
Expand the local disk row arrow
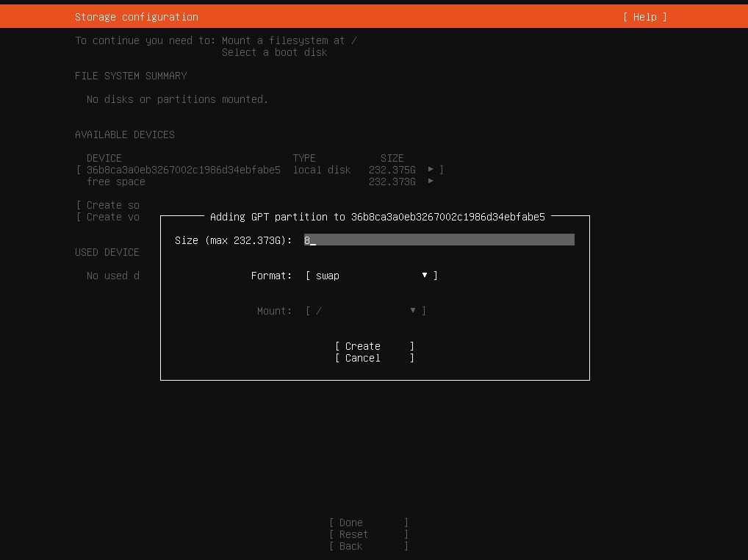[431, 169]
